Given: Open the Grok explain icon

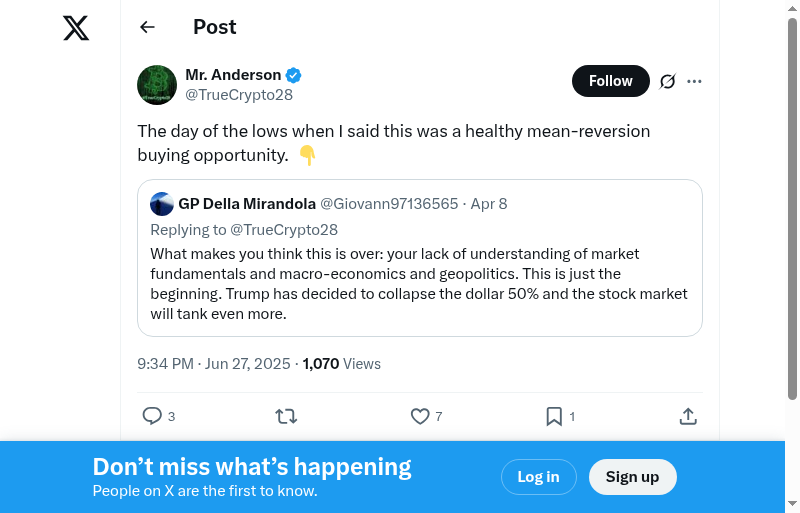Looking at the screenshot, I should [668, 81].
